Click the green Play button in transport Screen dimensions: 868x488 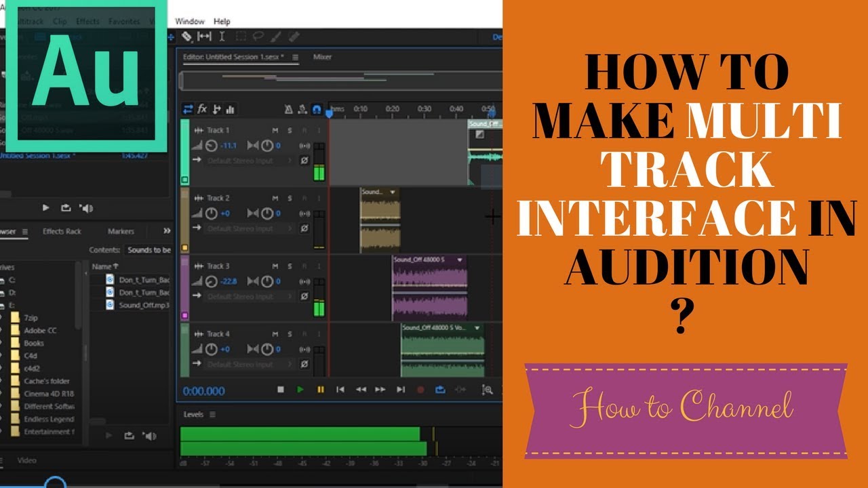click(300, 390)
